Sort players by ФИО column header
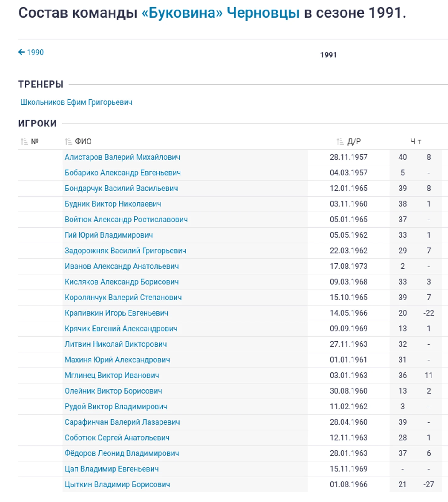Screen dimensions: 448x502 [x=83, y=142]
